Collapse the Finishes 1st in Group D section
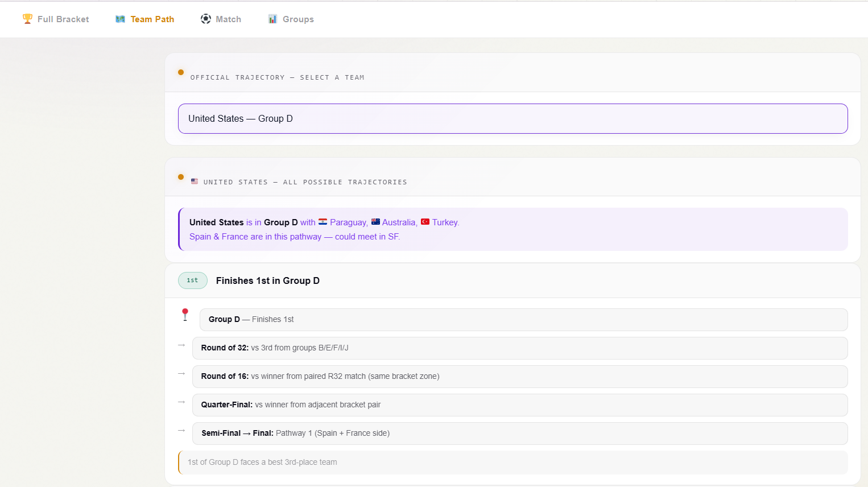 tap(267, 280)
